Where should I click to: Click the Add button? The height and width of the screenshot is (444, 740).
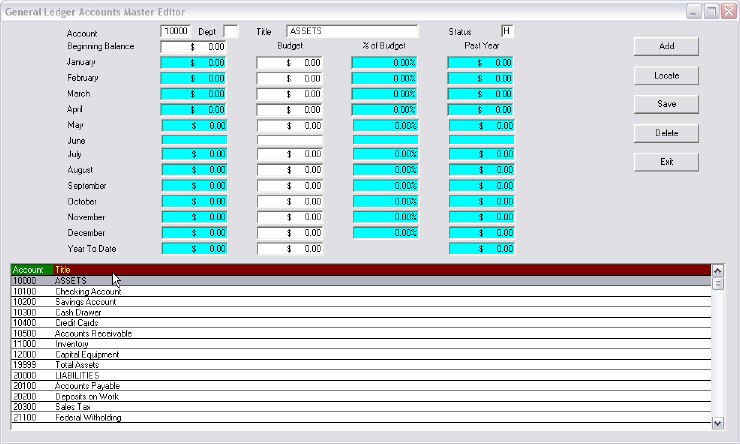tap(665, 47)
